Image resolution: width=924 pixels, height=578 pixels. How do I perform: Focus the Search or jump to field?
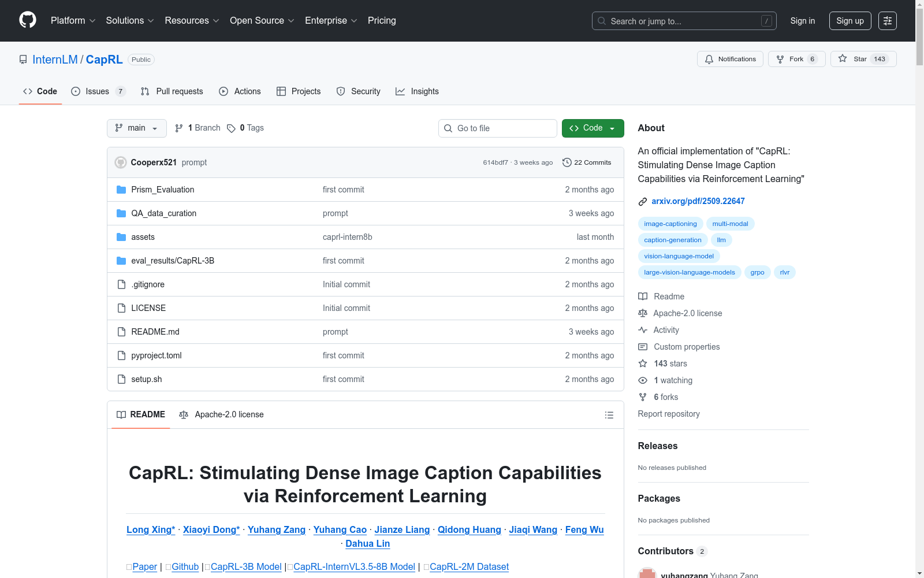[x=684, y=21]
